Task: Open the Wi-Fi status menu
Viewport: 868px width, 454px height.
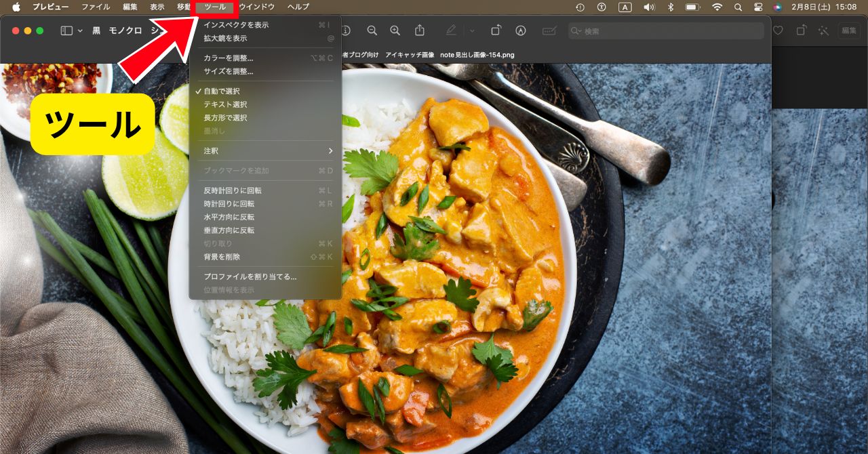Action: [x=717, y=7]
